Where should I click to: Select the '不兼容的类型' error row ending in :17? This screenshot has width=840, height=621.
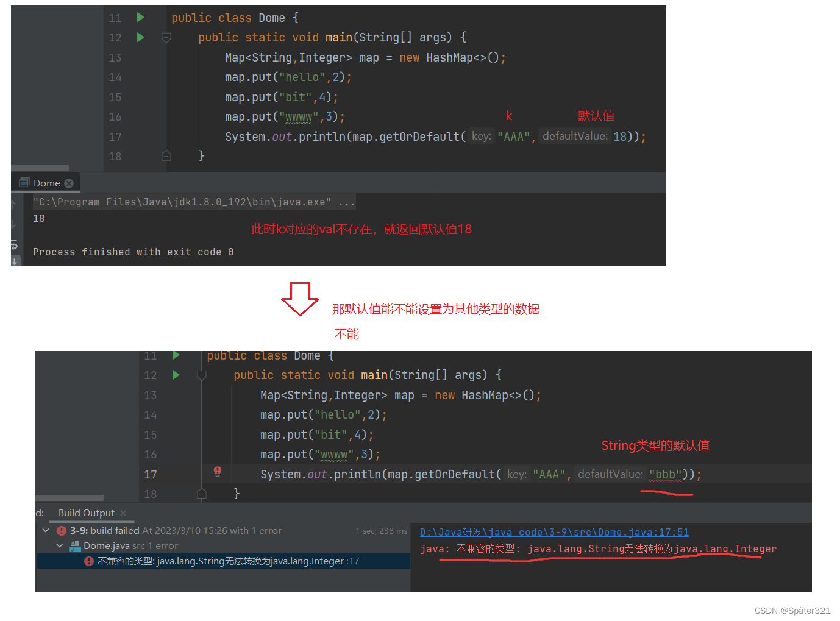(x=224, y=561)
